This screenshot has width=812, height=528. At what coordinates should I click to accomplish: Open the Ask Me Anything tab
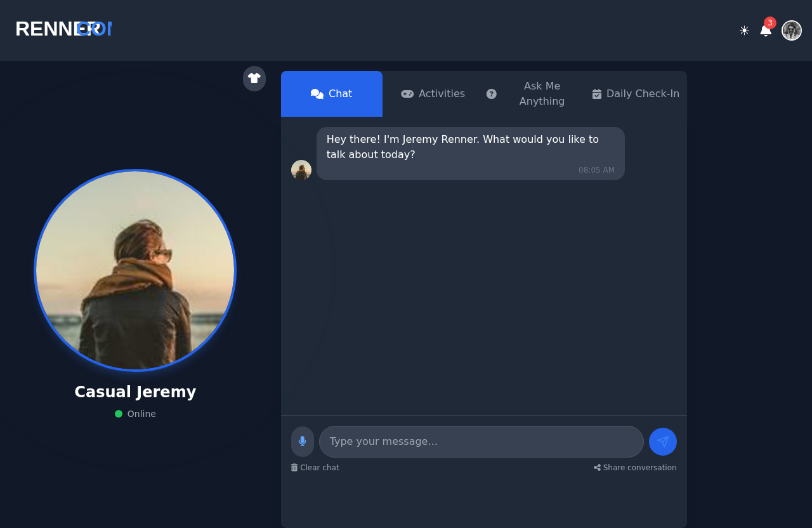pos(542,93)
